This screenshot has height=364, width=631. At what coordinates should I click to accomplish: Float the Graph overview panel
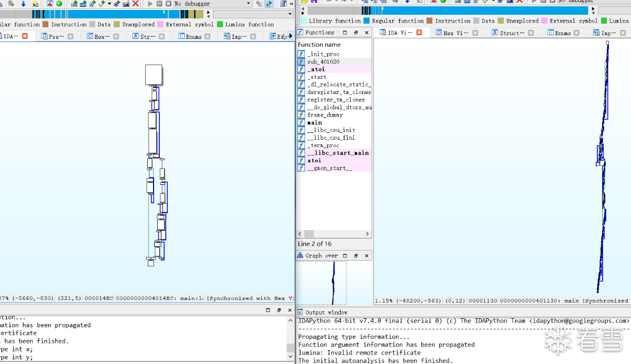coord(355,256)
